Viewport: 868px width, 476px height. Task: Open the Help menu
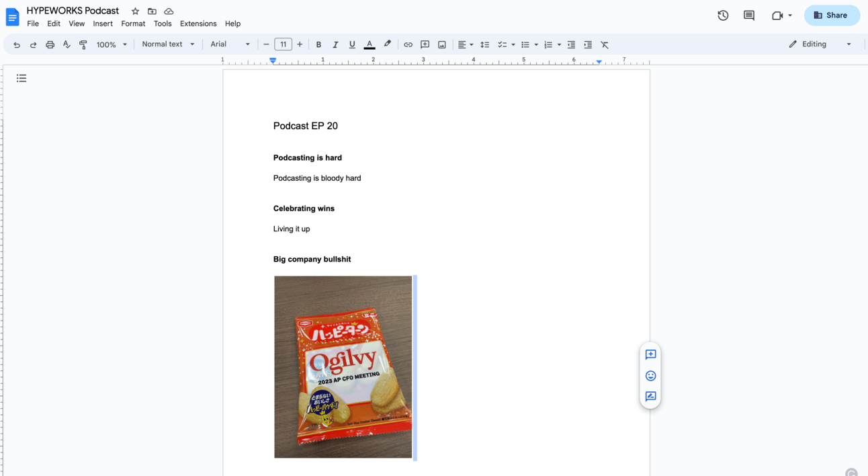[x=232, y=24]
